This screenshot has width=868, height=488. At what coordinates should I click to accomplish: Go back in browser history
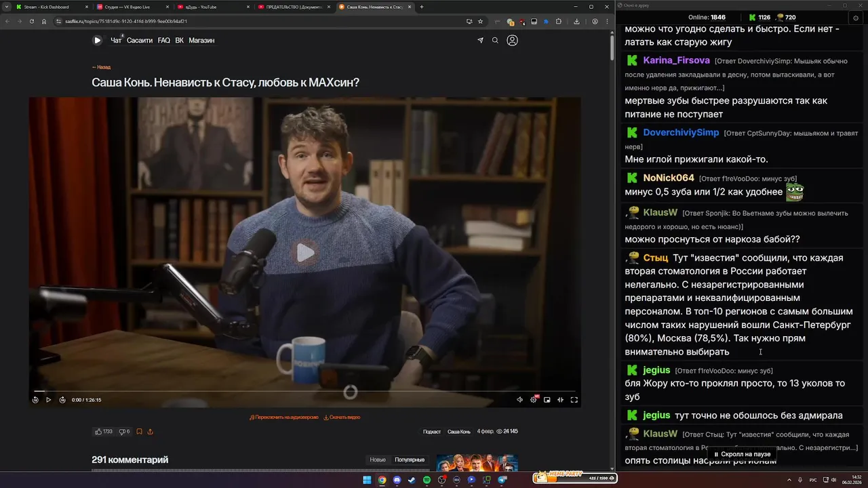(7, 21)
